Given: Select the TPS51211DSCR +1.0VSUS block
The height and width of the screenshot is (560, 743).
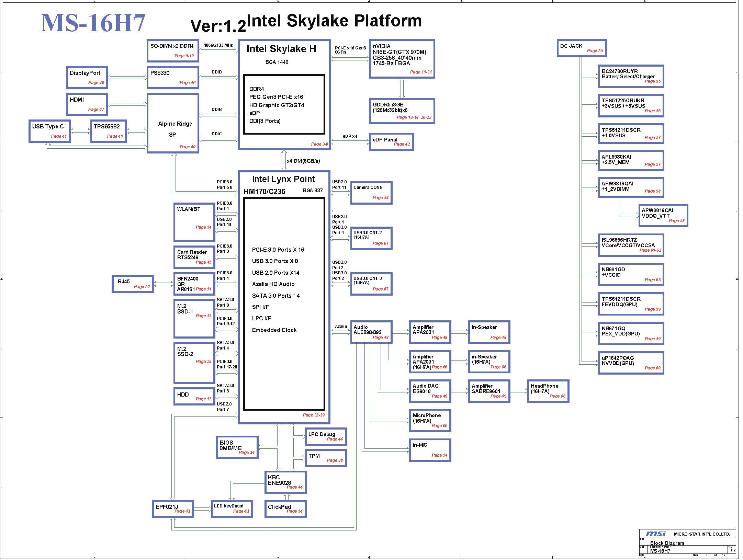Looking at the screenshot, I should 631,134.
